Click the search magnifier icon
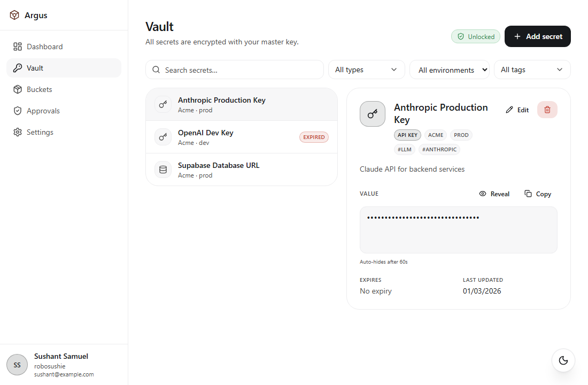Screen dimensions: 588x385 click(x=156, y=70)
